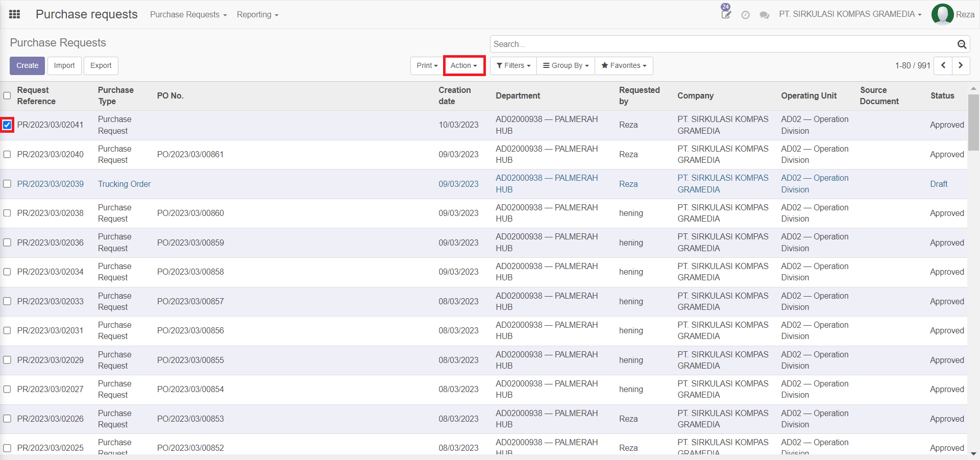This screenshot has width=980, height=460.
Task: Expand the Filters dropdown
Action: click(513, 65)
